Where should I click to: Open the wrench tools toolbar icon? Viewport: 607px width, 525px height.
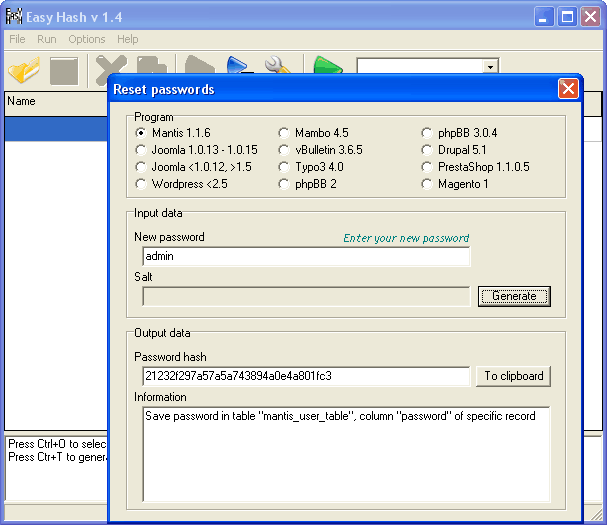[x=277, y=65]
